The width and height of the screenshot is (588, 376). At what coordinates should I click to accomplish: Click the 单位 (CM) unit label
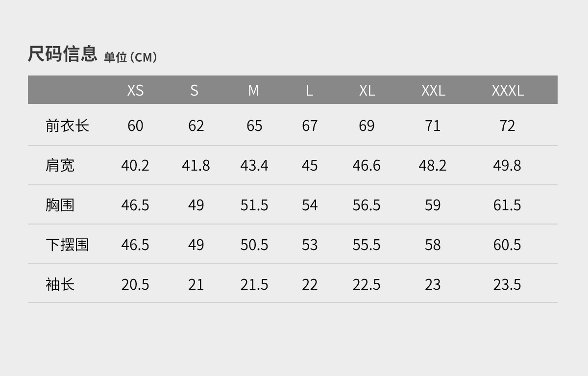pyautogui.click(x=130, y=57)
